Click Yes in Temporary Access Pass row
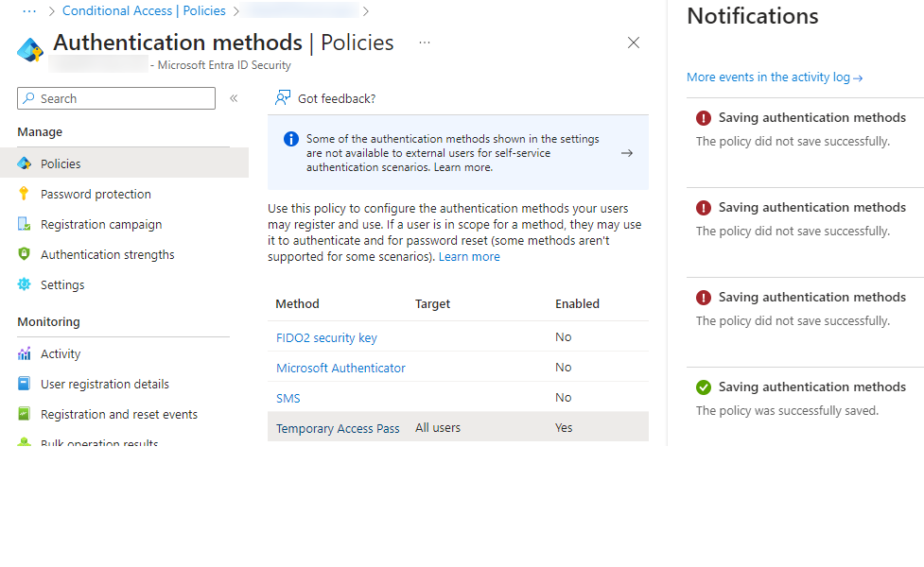This screenshot has width=924, height=567. click(564, 427)
